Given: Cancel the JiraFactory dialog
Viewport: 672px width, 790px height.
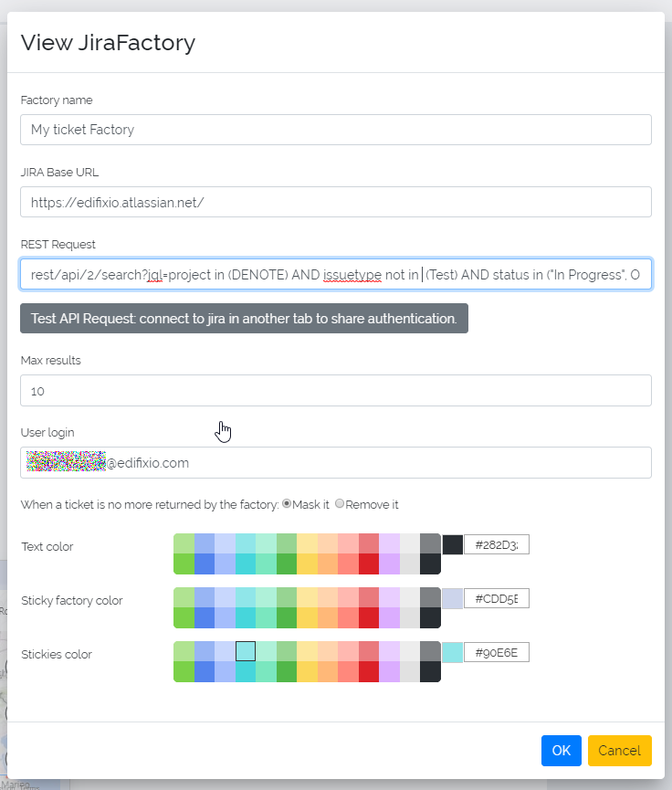Looking at the screenshot, I should (620, 751).
